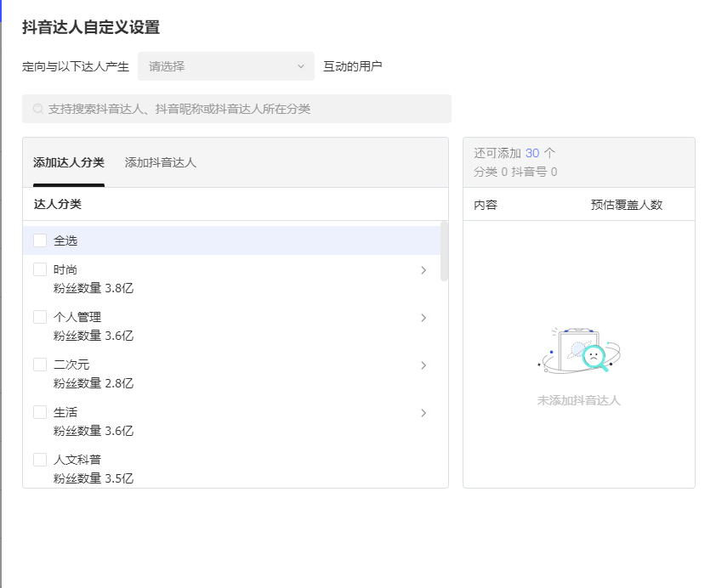Check the 生活 category checkbox

point(40,412)
